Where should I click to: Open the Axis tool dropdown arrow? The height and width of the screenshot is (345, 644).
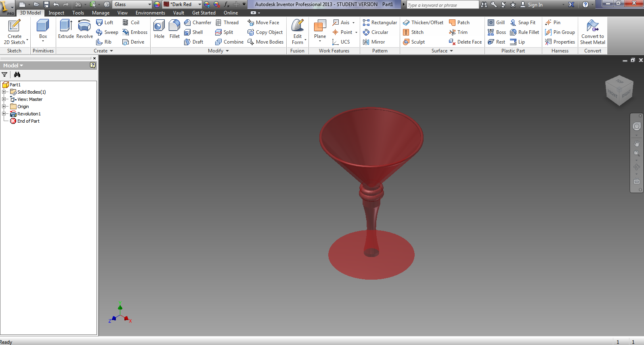click(354, 23)
